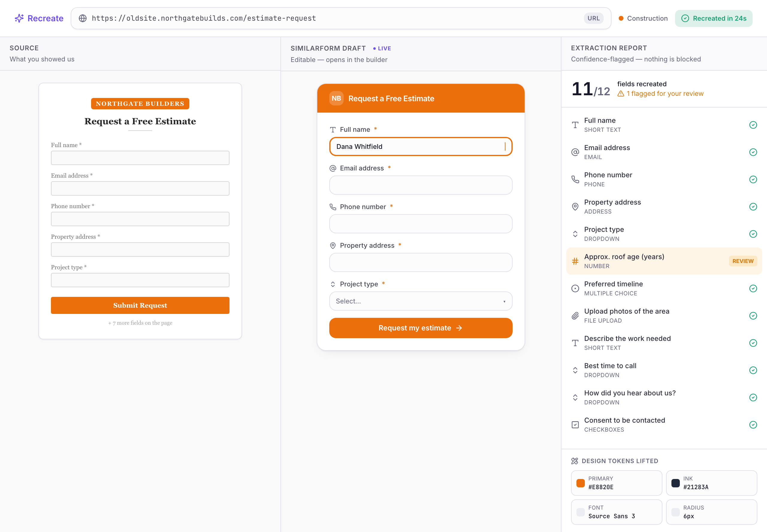Click Full name text icon in draft
This screenshot has width=767, height=532.
coord(333,130)
